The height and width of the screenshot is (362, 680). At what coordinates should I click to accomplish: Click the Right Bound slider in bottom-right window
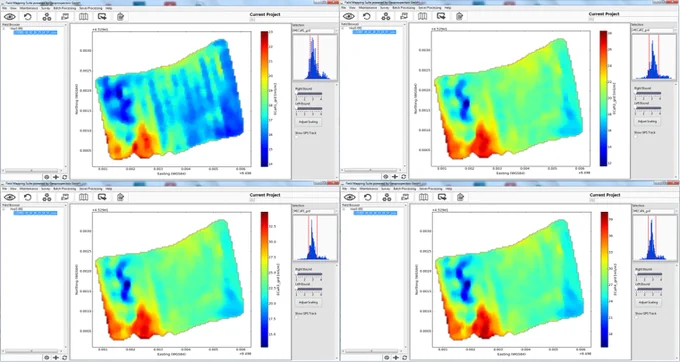coord(649,274)
